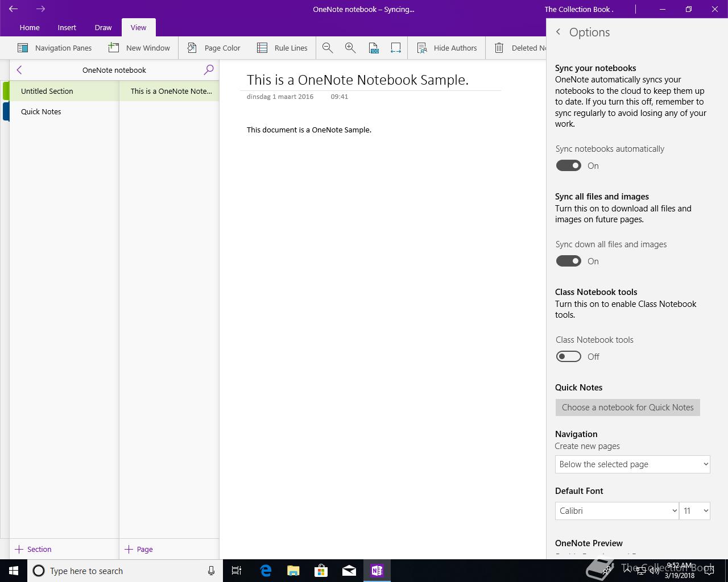The image size is (728, 582).
Task: Go back from OneNote notebook list
Action: click(19, 70)
